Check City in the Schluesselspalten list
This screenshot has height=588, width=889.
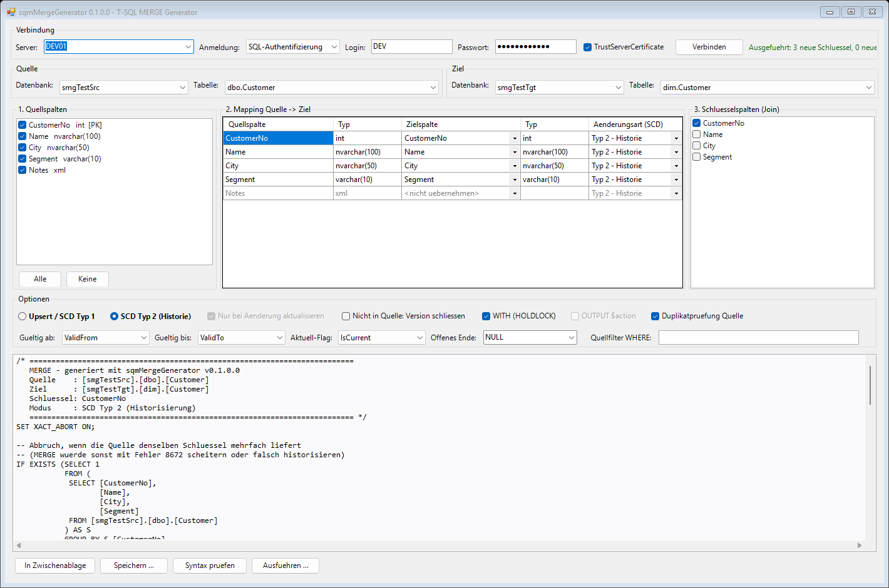tap(696, 146)
